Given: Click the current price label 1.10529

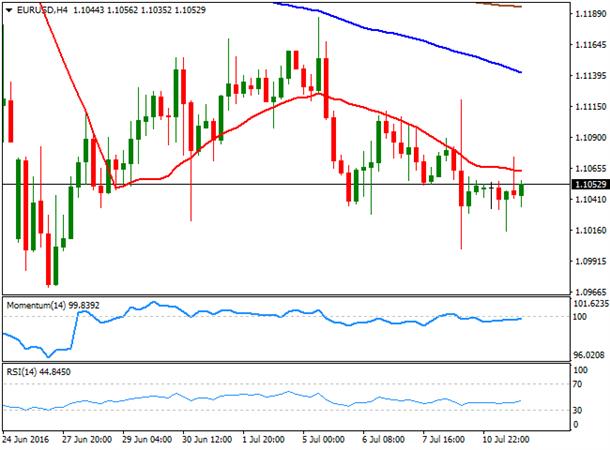Looking at the screenshot, I should (x=590, y=184).
